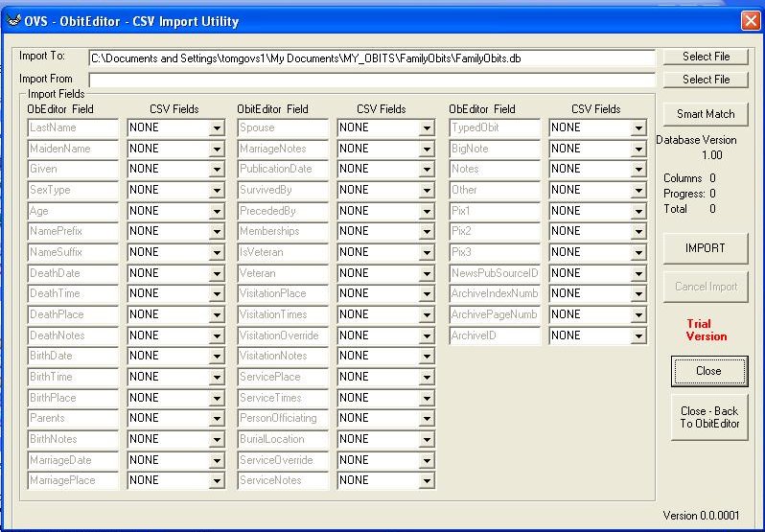765x532 pixels.
Task: Click Select File next to Import From
Action: click(x=706, y=80)
